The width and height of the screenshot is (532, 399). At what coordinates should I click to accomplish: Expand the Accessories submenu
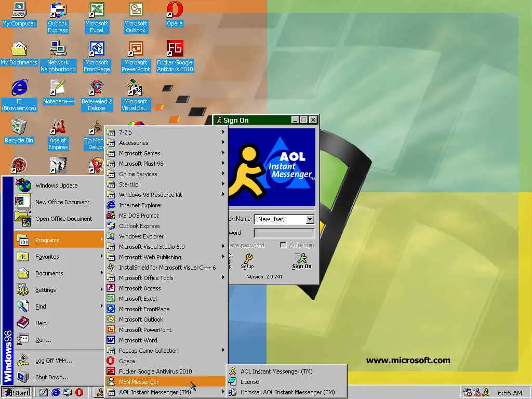[166, 143]
